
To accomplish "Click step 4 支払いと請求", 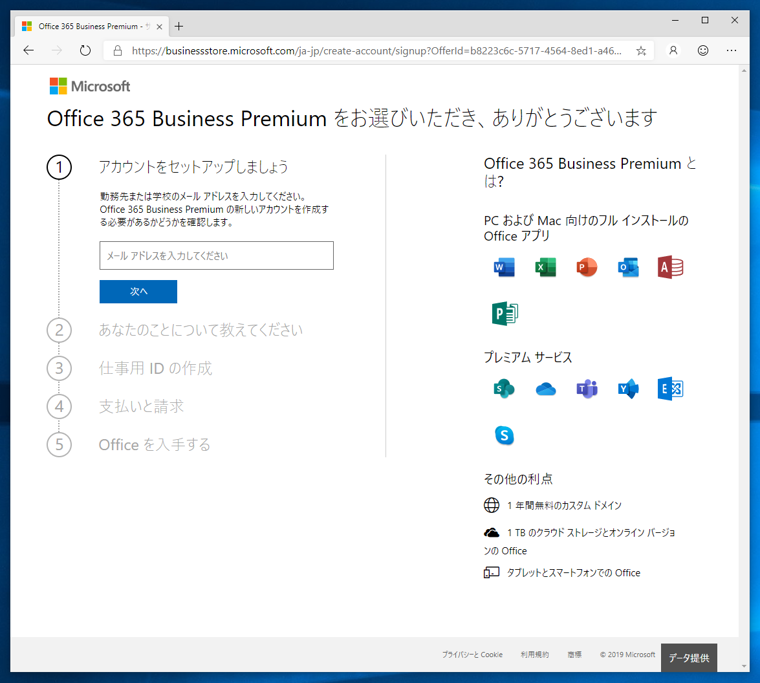I will (x=142, y=406).
